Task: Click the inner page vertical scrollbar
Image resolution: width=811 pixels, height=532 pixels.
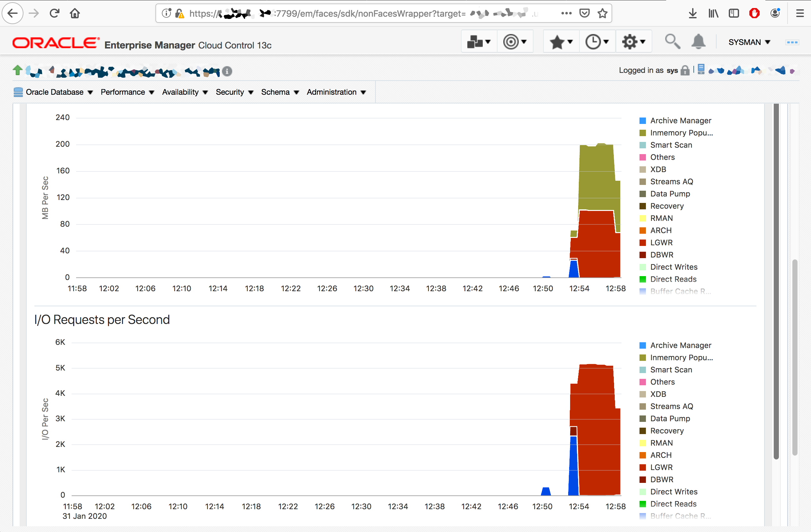Action: coord(776,281)
